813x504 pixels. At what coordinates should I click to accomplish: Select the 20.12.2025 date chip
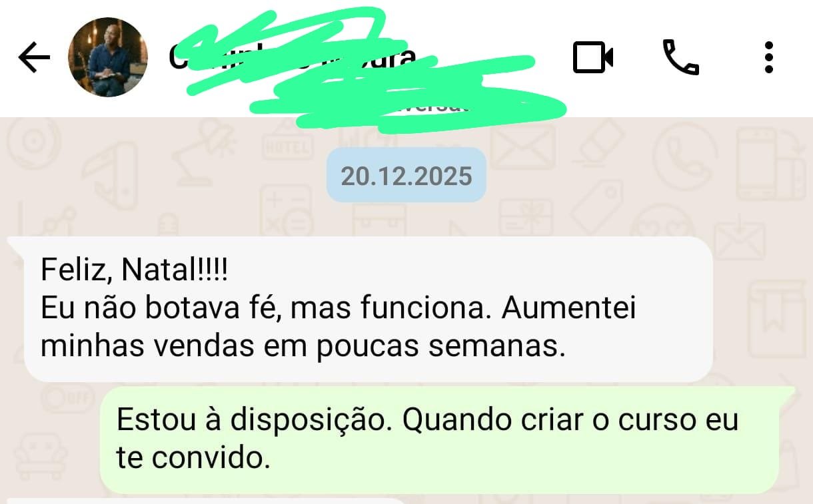point(406,175)
